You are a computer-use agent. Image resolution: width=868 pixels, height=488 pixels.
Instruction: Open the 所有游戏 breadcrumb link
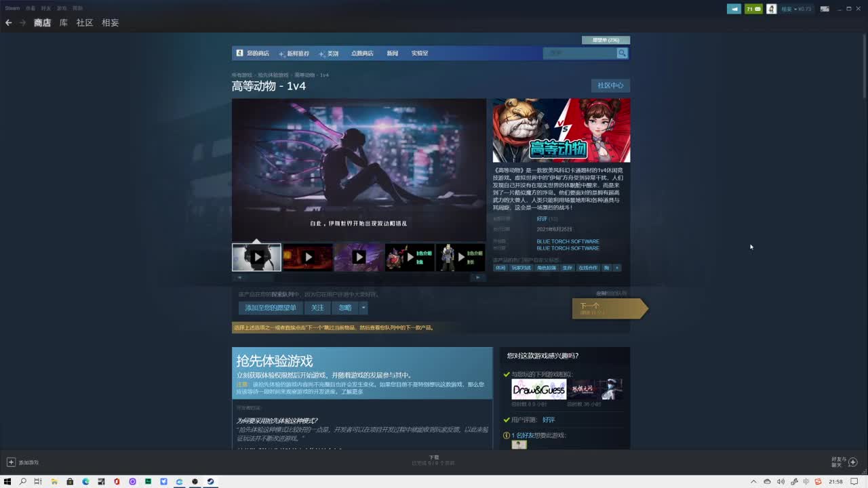coord(241,75)
